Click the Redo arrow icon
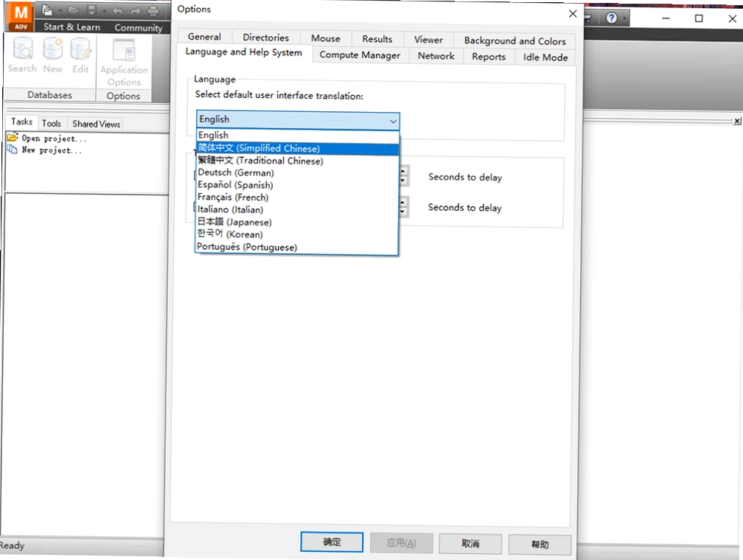Image resolution: width=743 pixels, height=560 pixels. click(x=136, y=11)
